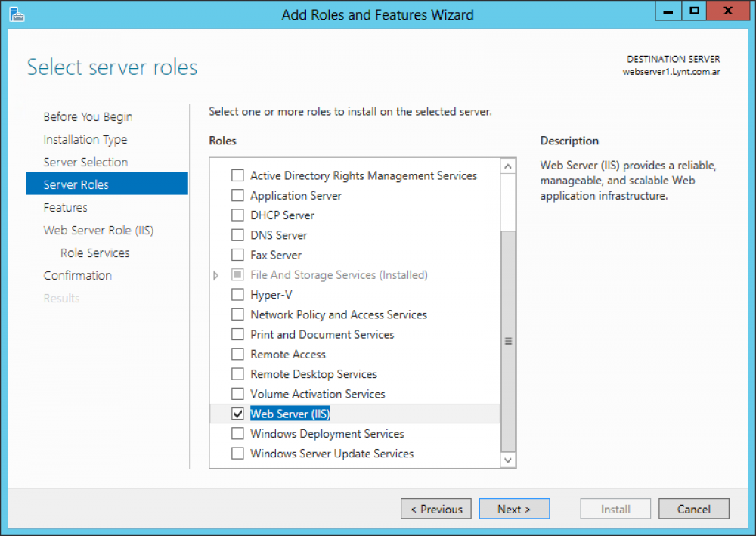Expand the File And Storage Services node
Image resolution: width=756 pixels, height=536 pixels.
pyautogui.click(x=216, y=274)
